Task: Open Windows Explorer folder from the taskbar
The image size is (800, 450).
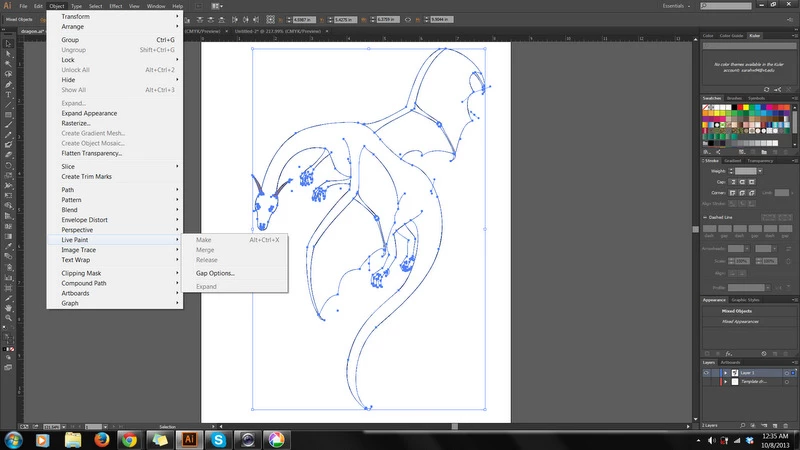Action: (x=73, y=439)
